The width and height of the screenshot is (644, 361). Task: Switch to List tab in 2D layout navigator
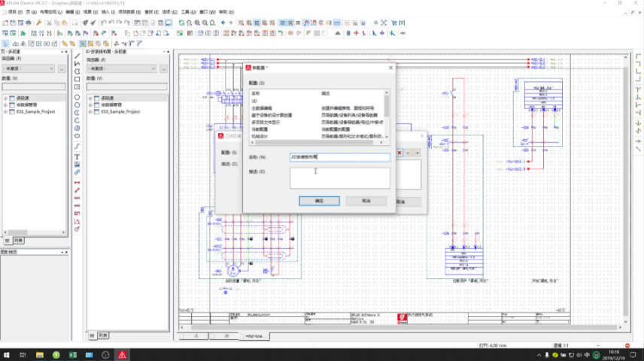pos(103,335)
